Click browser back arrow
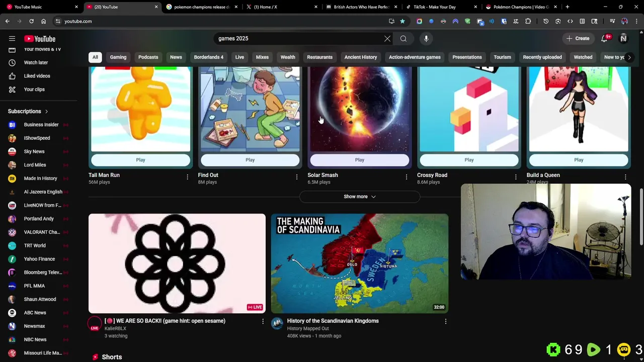 [7, 21]
